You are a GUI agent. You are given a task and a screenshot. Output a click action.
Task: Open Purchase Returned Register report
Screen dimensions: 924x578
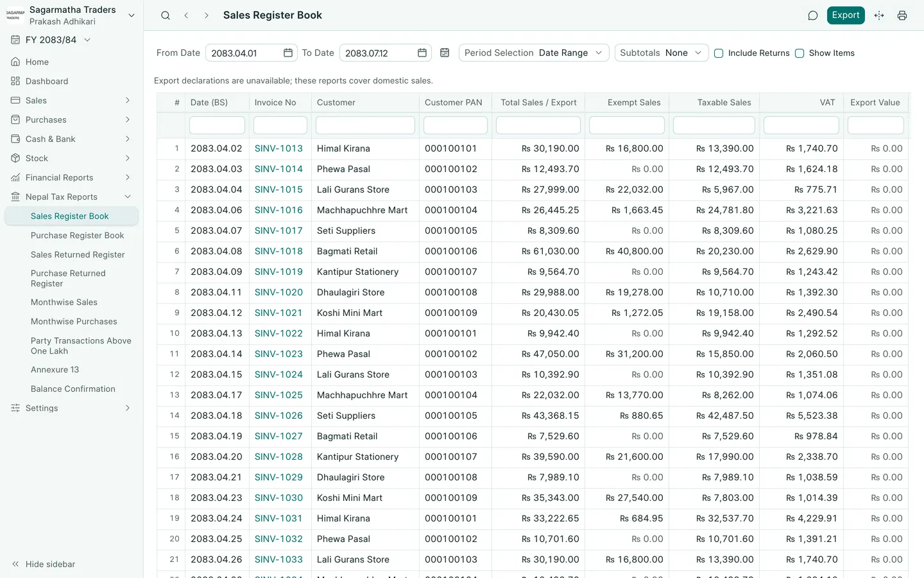[x=68, y=278]
